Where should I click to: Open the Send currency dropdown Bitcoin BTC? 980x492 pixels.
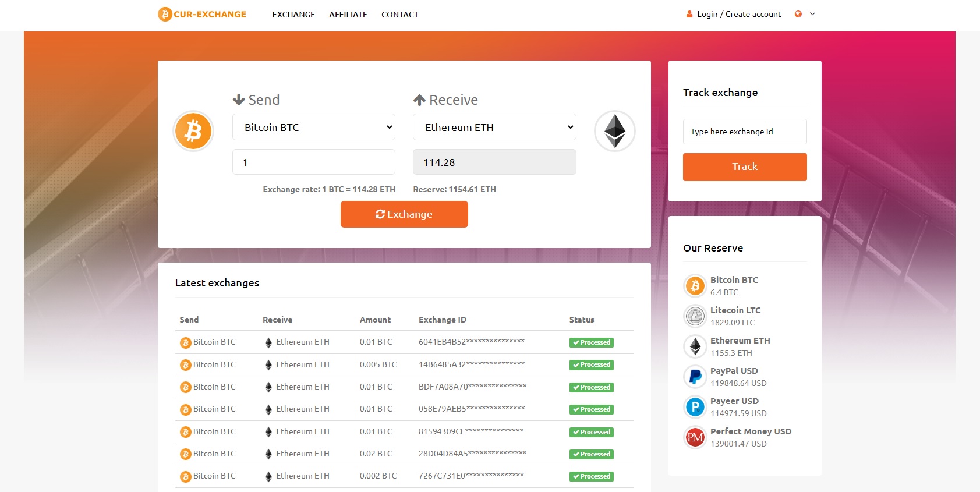click(314, 127)
